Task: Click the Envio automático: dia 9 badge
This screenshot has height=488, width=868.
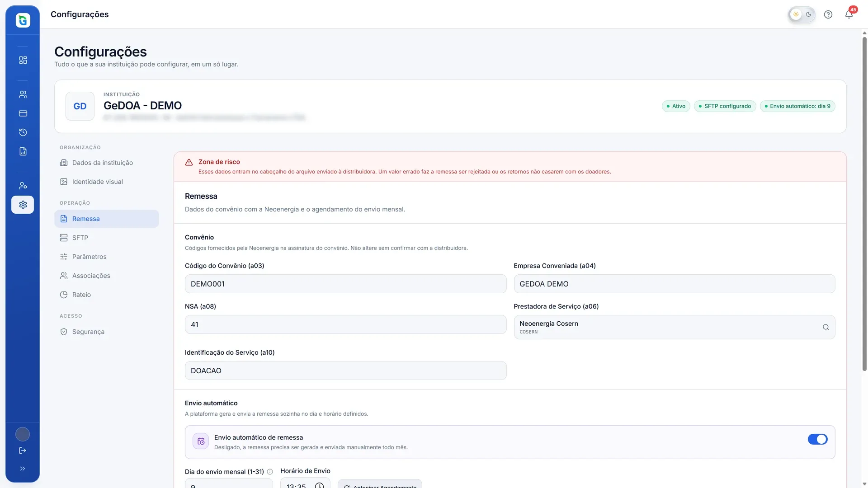Action: pos(797,106)
